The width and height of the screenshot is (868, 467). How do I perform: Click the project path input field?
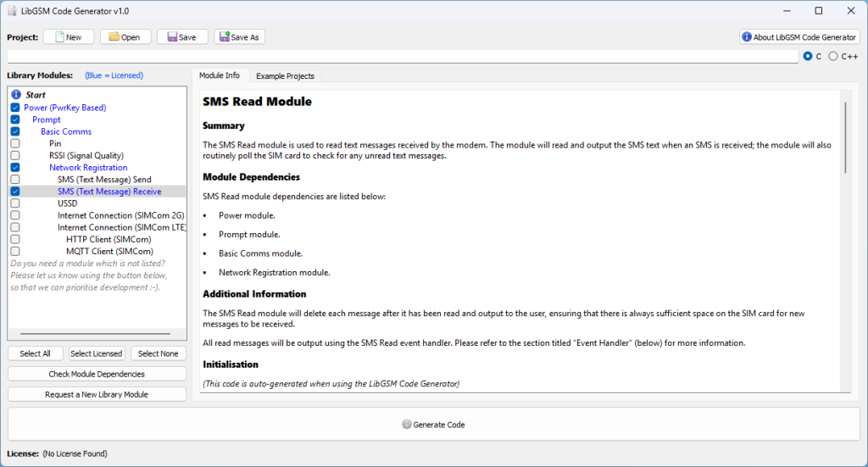403,57
